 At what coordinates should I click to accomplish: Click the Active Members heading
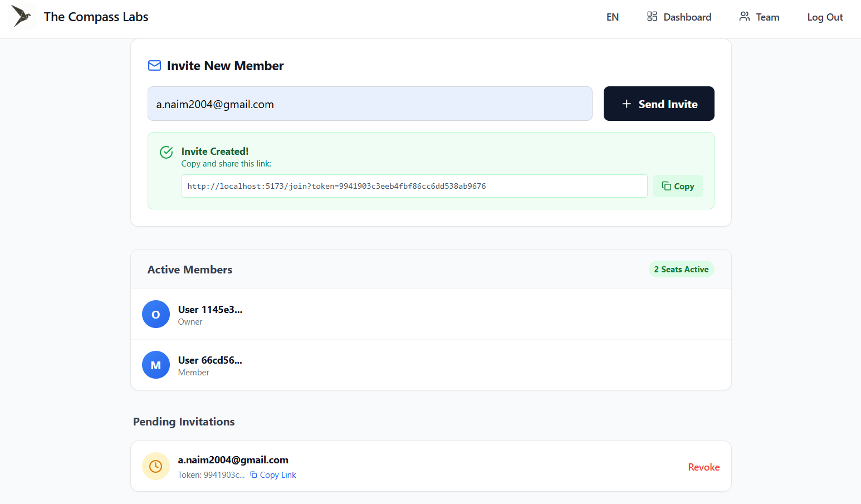[190, 270]
